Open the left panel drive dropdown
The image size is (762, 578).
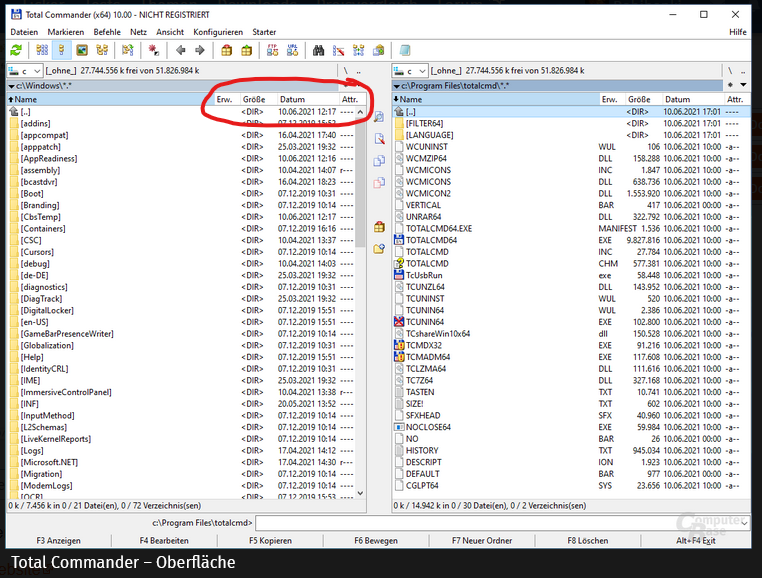coord(37,71)
